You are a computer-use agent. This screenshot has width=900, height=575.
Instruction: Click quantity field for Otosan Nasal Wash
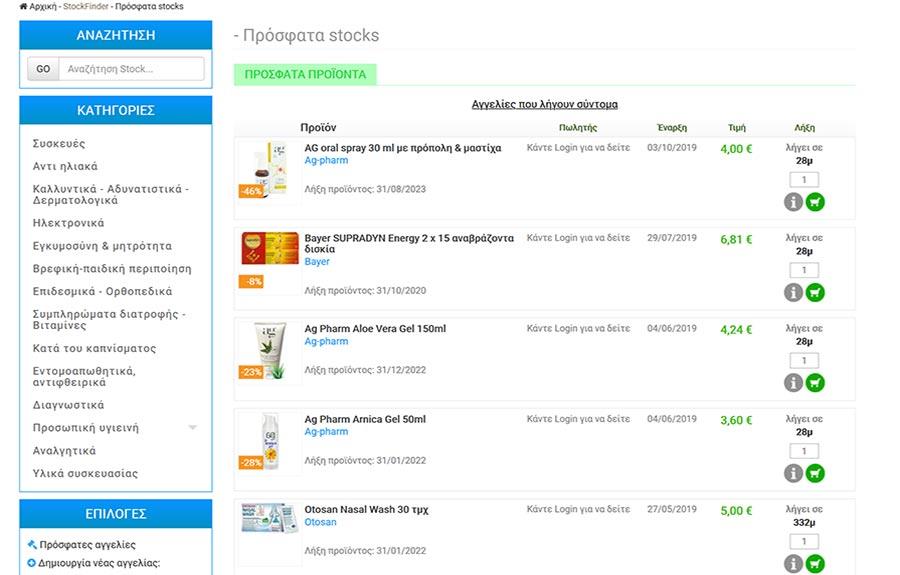(804, 541)
